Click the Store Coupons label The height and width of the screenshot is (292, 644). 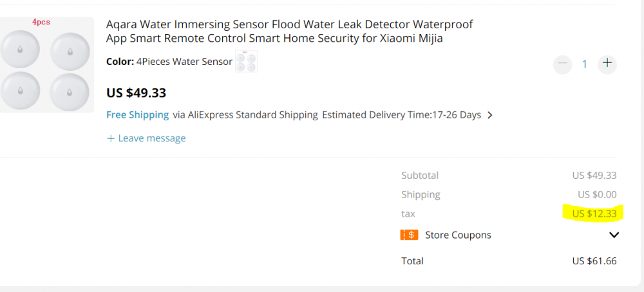point(458,235)
